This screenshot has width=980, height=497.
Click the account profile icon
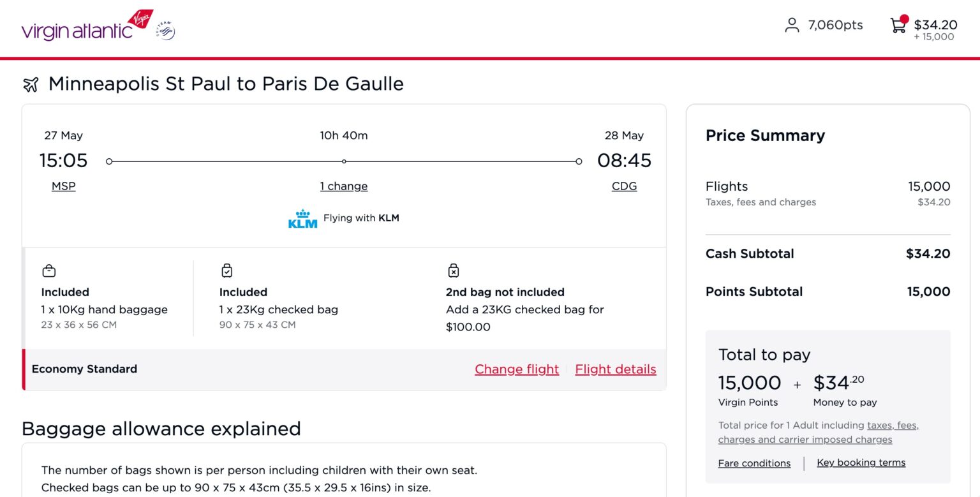click(792, 25)
